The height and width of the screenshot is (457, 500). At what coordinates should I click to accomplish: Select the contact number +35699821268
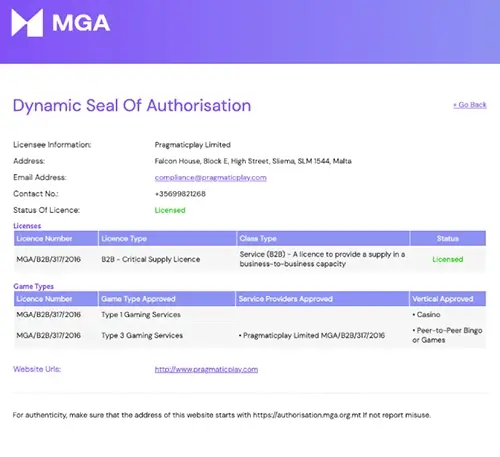pos(180,194)
